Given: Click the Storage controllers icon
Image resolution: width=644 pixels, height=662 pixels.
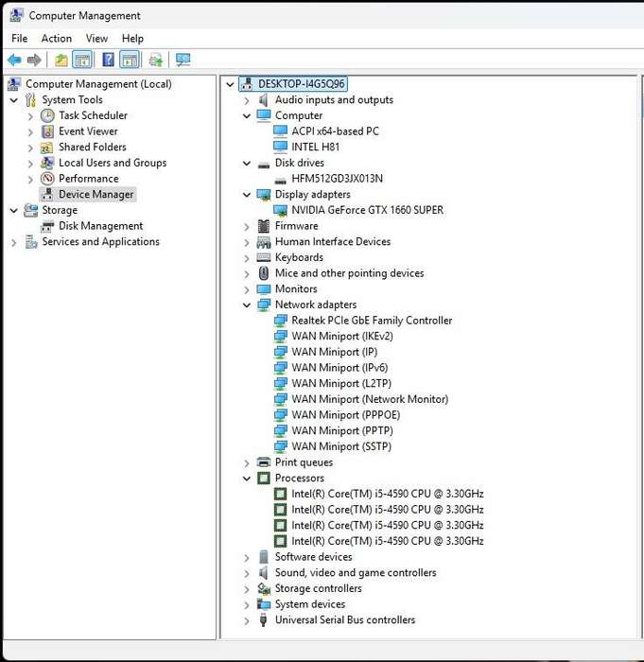Looking at the screenshot, I should click(264, 588).
